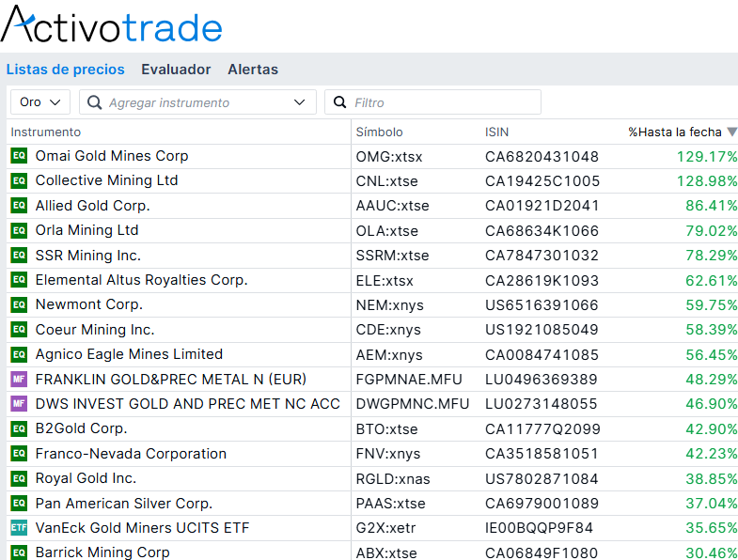Click the 129.17% year-to-date value
738x560 pixels.
click(x=707, y=157)
